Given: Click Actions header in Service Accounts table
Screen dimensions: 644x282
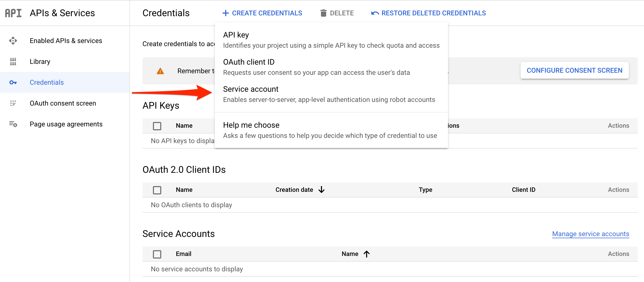Looking at the screenshot, I should point(618,254).
